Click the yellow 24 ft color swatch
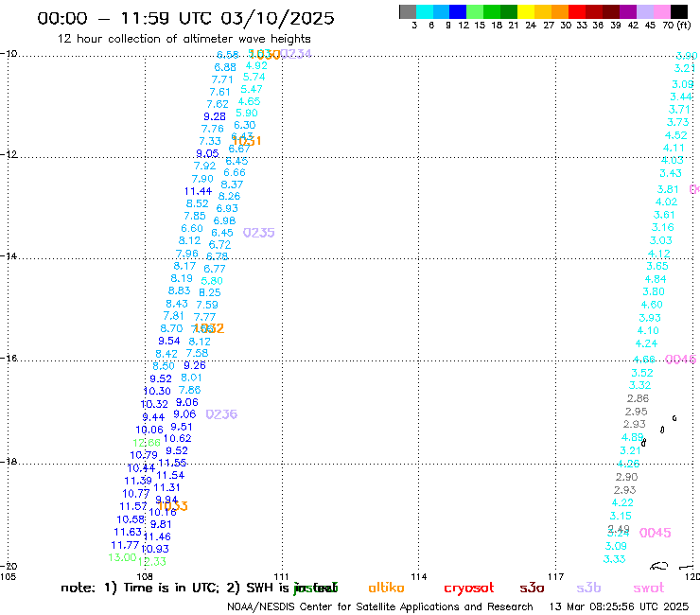The image size is (700, 615). coord(526,11)
